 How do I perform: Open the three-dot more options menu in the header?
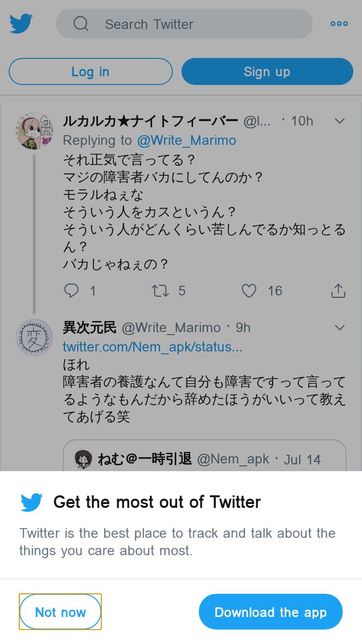click(339, 24)
